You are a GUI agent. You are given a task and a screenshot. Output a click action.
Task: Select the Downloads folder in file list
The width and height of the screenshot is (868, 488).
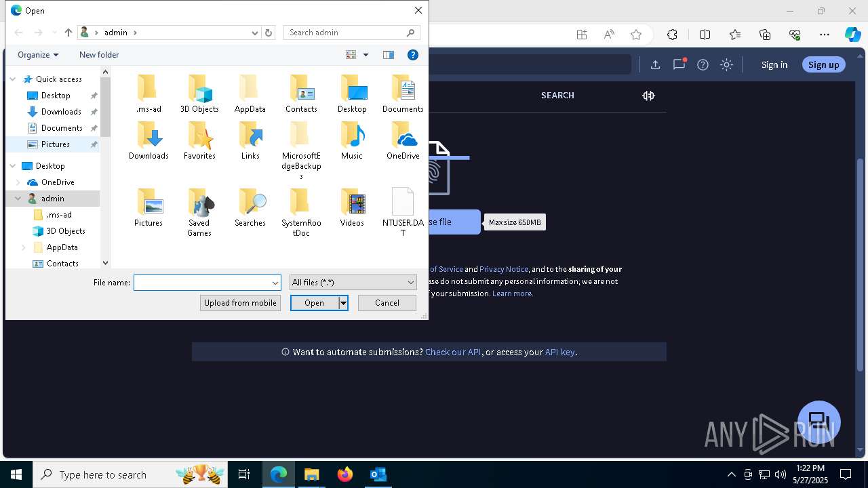149,140
